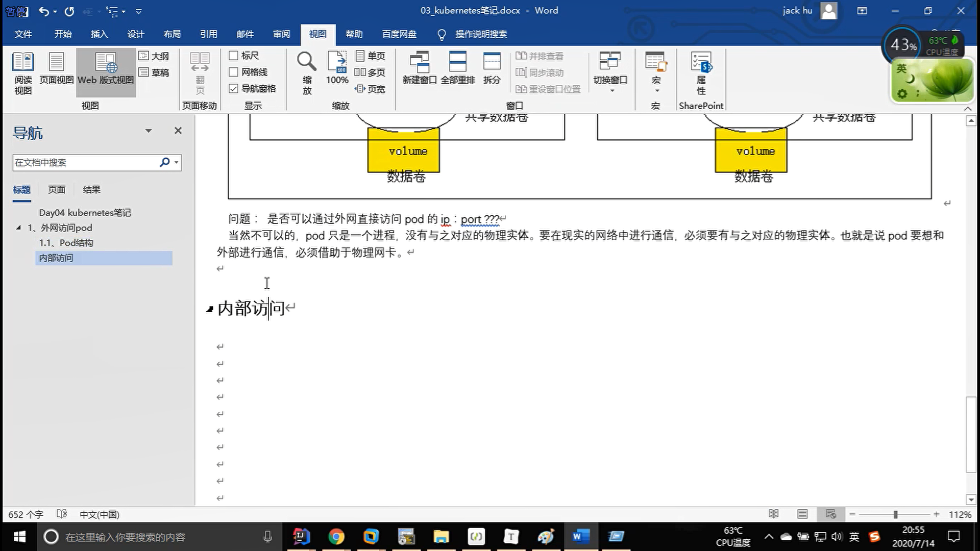Click the Arrange All windows icon

point(457,62)
